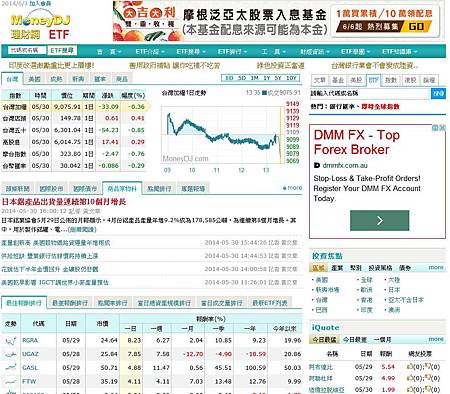
Task: Select the 5D chart range
Action: (242, 78)
